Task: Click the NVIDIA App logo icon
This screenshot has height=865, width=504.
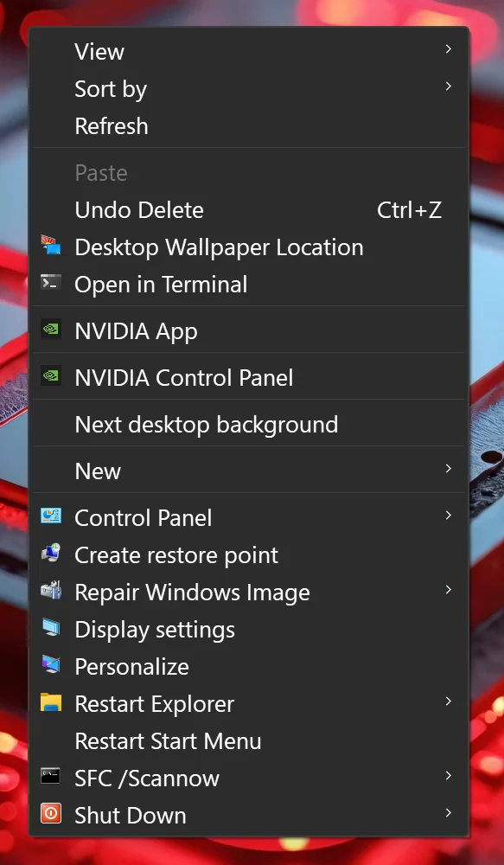Action: 51,330
